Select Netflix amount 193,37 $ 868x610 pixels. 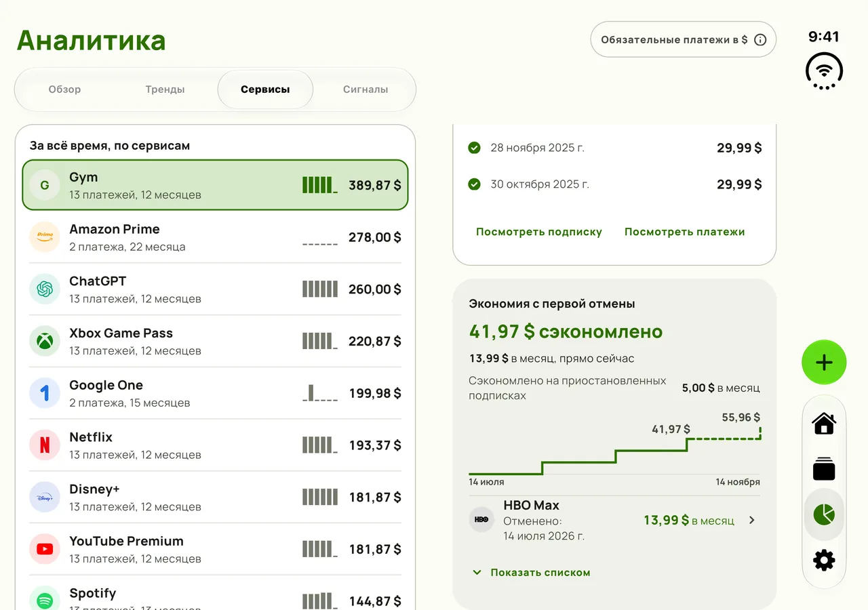pyautogui.click(x=375, y=445)
